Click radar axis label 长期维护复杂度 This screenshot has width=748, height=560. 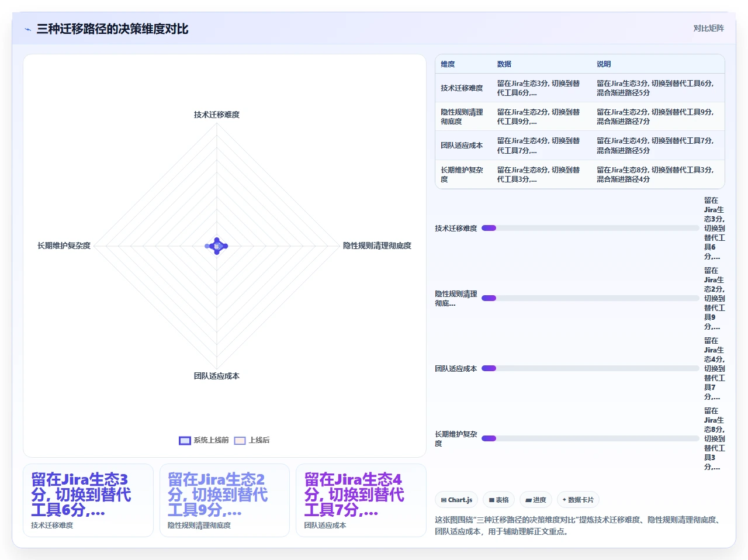click(x=64, y=246)
